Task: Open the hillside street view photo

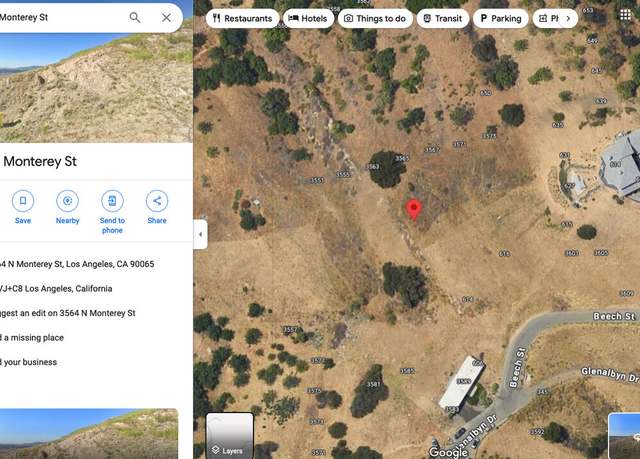Action: [x=96, y=88]
